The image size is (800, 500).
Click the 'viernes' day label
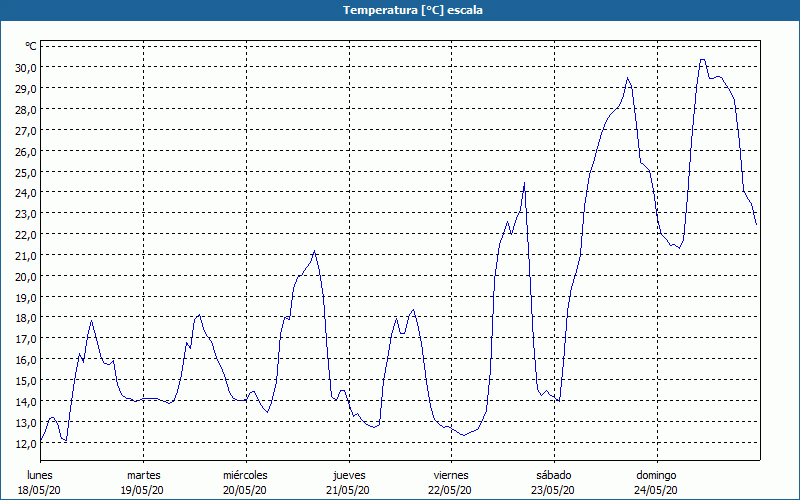coord(451,475)
